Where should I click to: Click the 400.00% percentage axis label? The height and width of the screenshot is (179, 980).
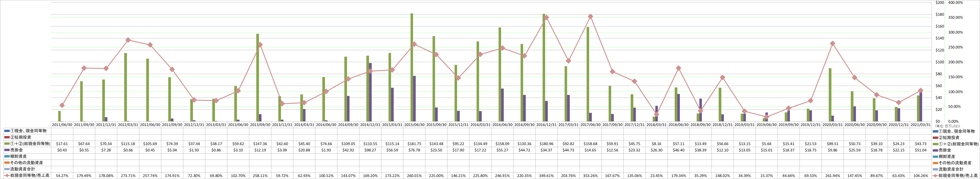coord(955,3)
